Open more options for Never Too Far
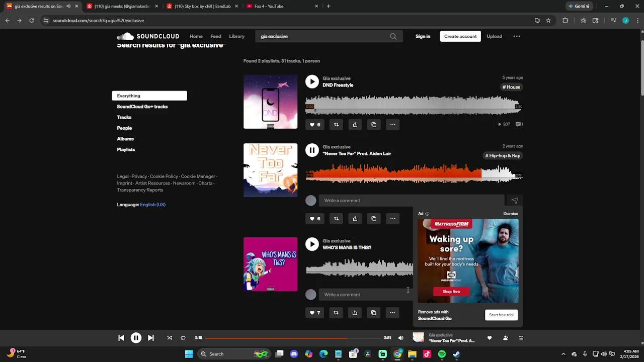Viewport: 644px width, 362px height. [392, 219]
